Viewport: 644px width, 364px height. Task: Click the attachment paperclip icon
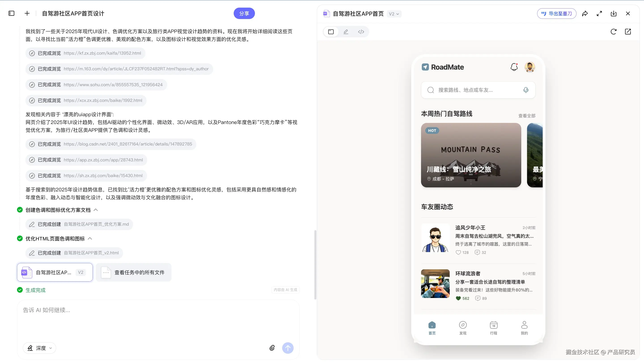tap(272, 348)
